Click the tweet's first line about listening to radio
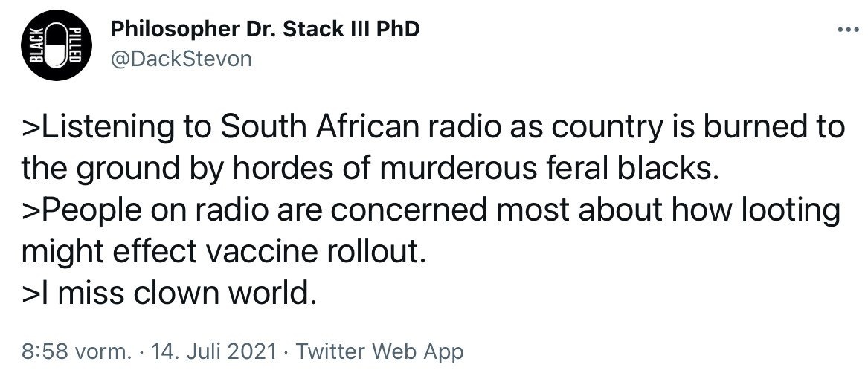868x376 pixels. [433, 127]
